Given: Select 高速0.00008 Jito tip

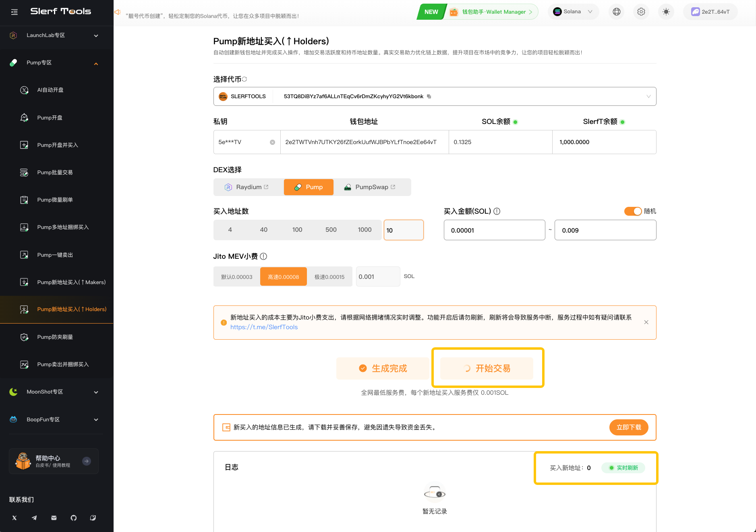Looking at the screenshot, I should click(284, 277).
